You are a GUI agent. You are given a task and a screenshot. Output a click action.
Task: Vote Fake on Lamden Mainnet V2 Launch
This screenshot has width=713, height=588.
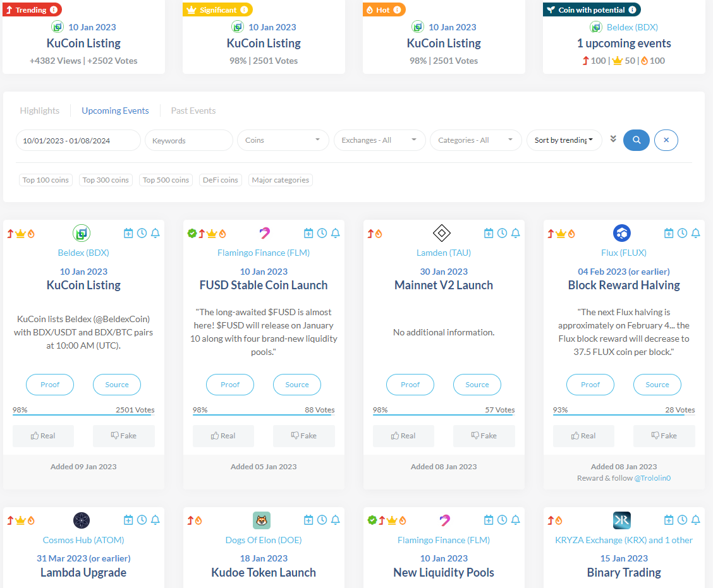click(484, 436)
